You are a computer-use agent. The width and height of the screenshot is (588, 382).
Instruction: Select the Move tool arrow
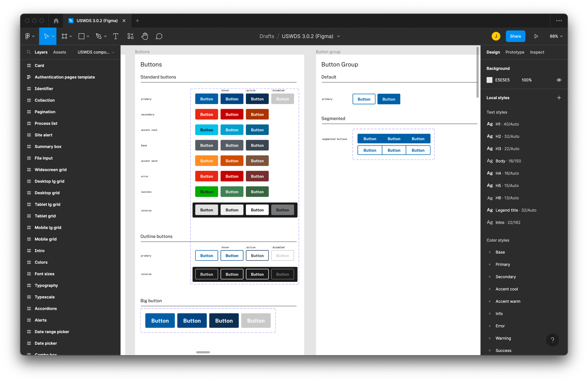(46, 36)
